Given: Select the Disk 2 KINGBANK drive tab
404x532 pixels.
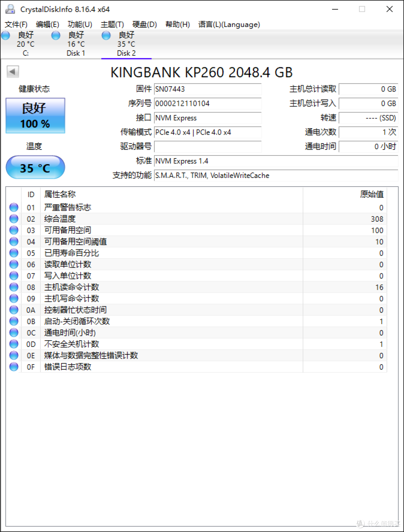Looking at the screenshot, I should [x=126, y=44].
